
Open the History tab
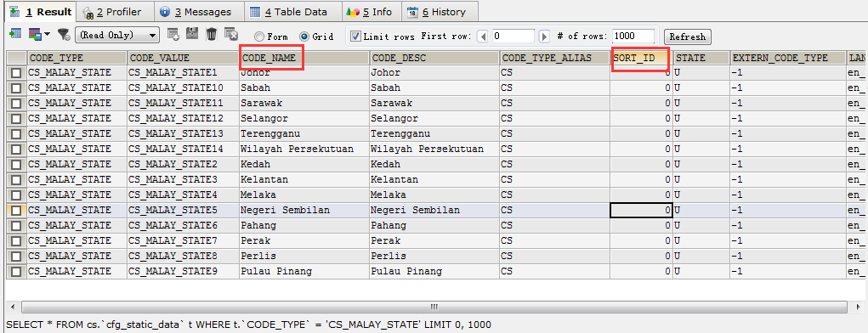[x=437, y=12]
